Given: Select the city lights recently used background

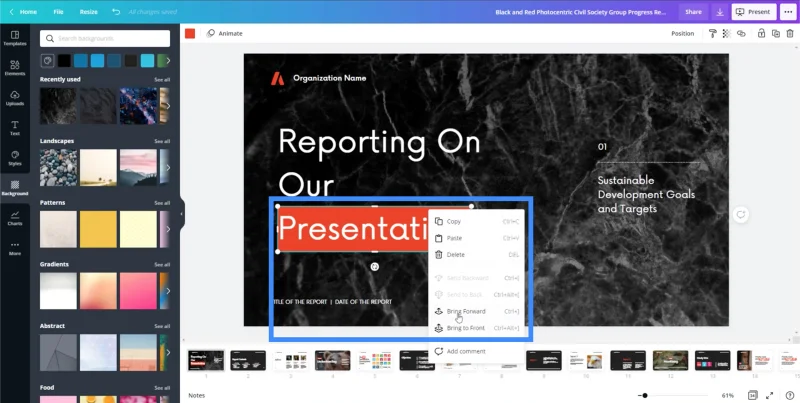Looking at the screenshot, I should (138, 106).
